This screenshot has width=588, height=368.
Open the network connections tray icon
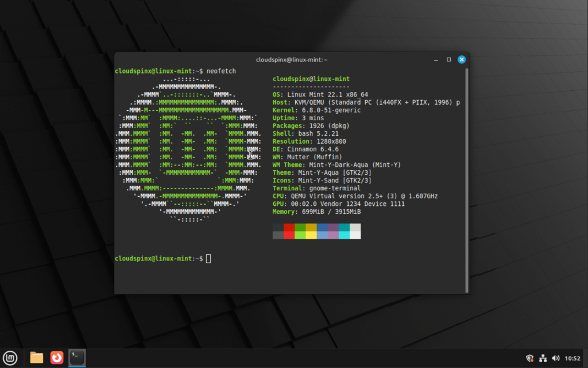543,358
